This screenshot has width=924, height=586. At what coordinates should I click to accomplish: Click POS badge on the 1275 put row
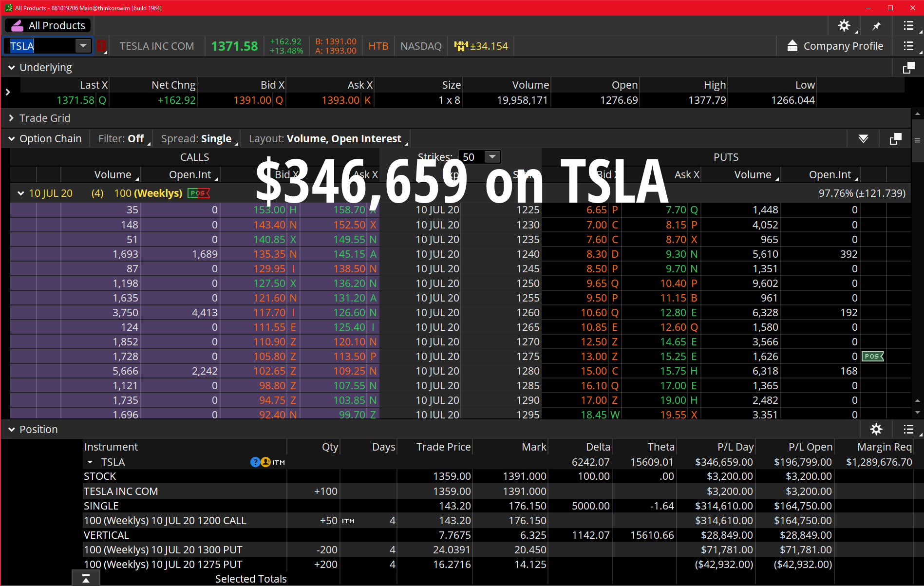point(872,357)
